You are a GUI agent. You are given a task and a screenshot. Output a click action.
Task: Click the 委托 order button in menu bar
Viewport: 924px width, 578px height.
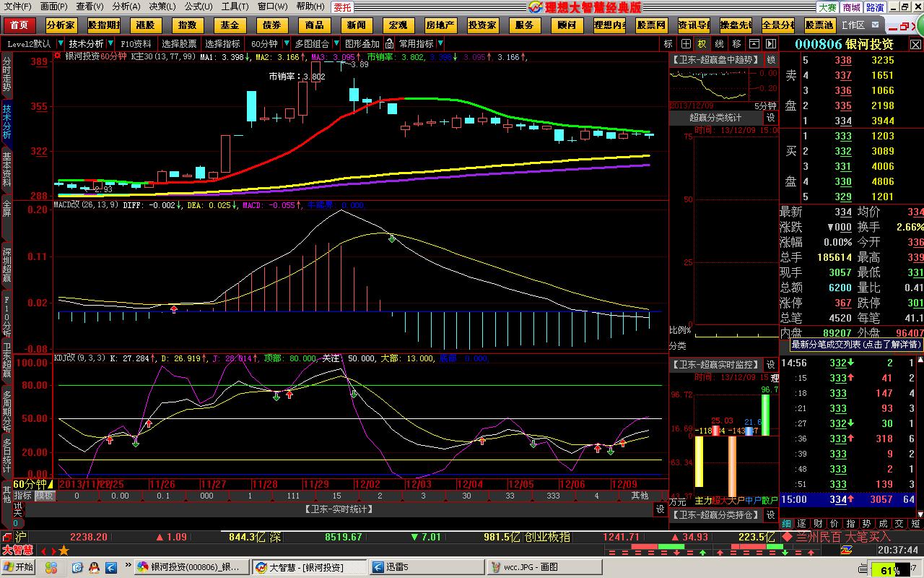tap(343, 7)
